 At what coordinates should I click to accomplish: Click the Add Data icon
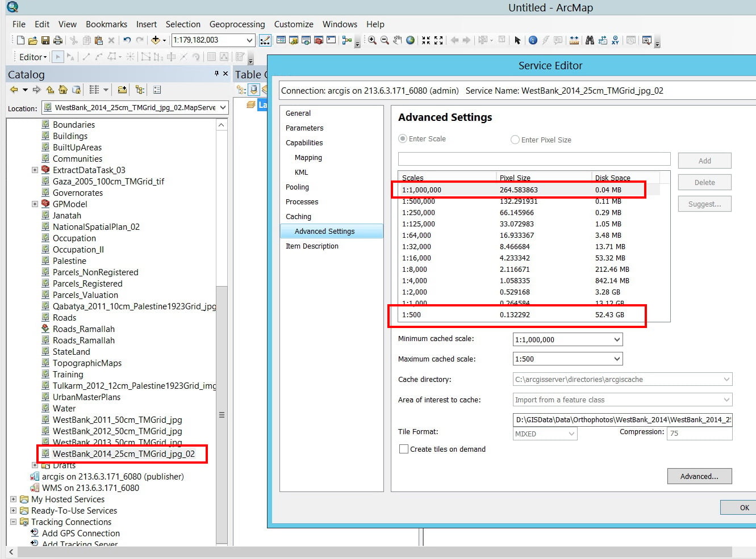(x=155, y=40)
